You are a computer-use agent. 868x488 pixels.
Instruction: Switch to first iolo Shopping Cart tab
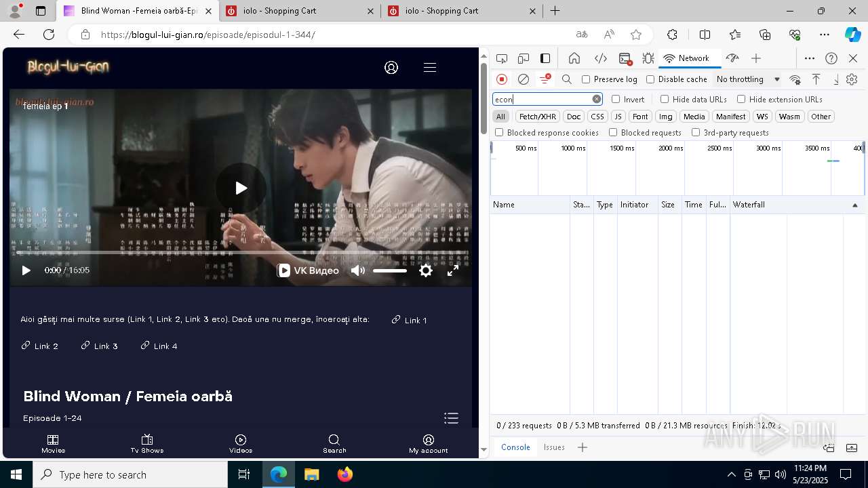pyautogui.click(x=299, y=11)
